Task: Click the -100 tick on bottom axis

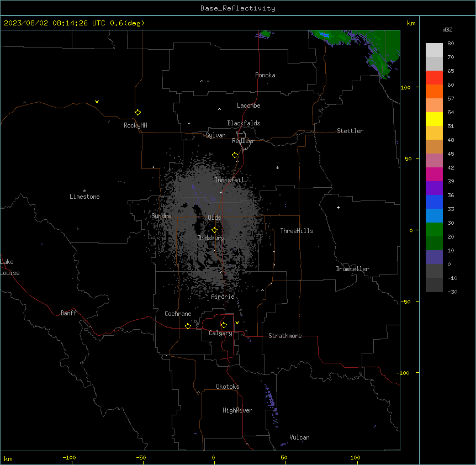Action: pos(70,457)
